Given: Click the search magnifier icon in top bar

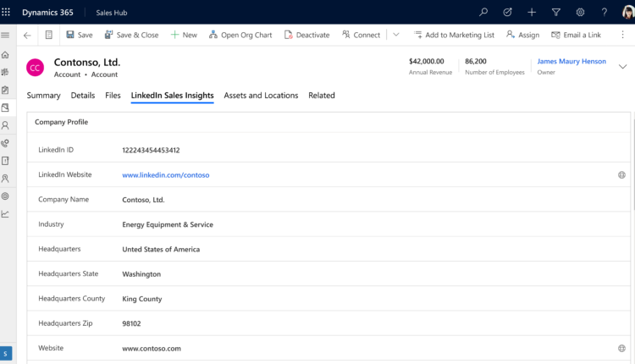Looking at the screenshot, I should coord(483,12).
